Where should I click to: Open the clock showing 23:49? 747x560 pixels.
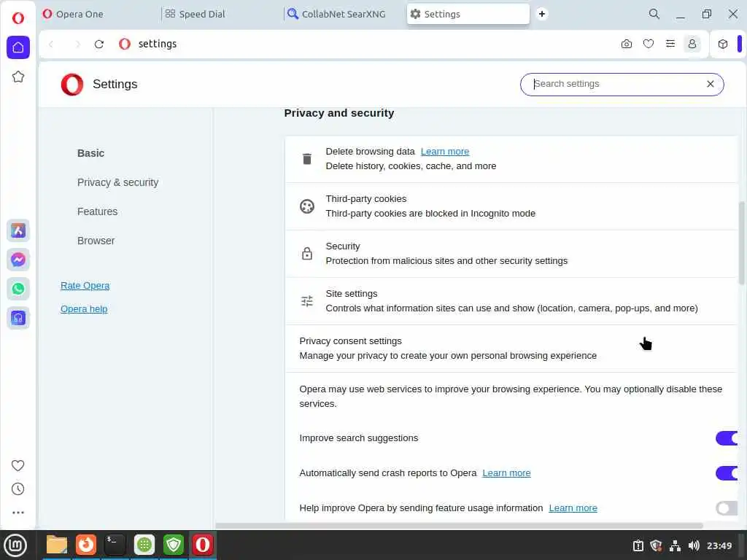click(719, 545)
